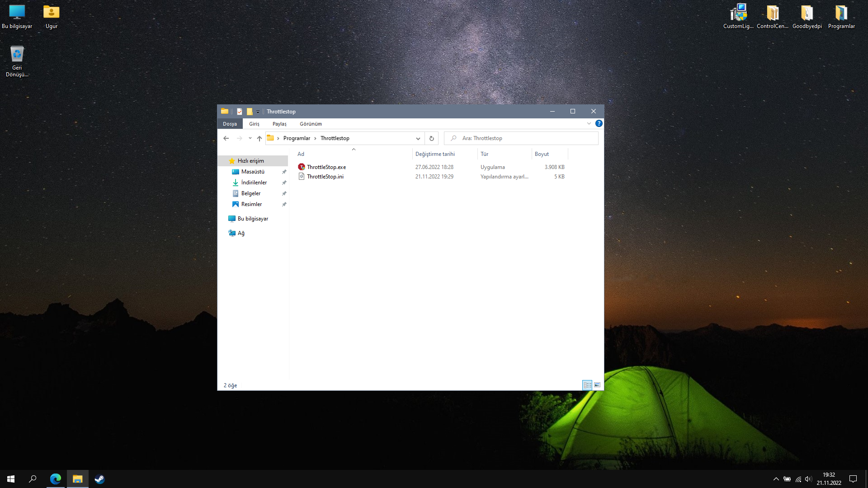868x488 pixels.
Task: Open the Görünüm ribbon tab
Action: tap(311, 124)
